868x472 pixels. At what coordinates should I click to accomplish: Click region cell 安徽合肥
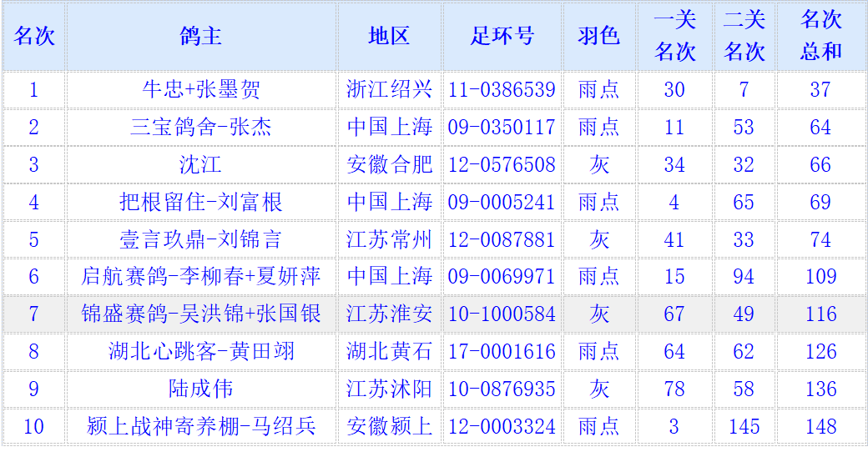click(x=389, y=165)
